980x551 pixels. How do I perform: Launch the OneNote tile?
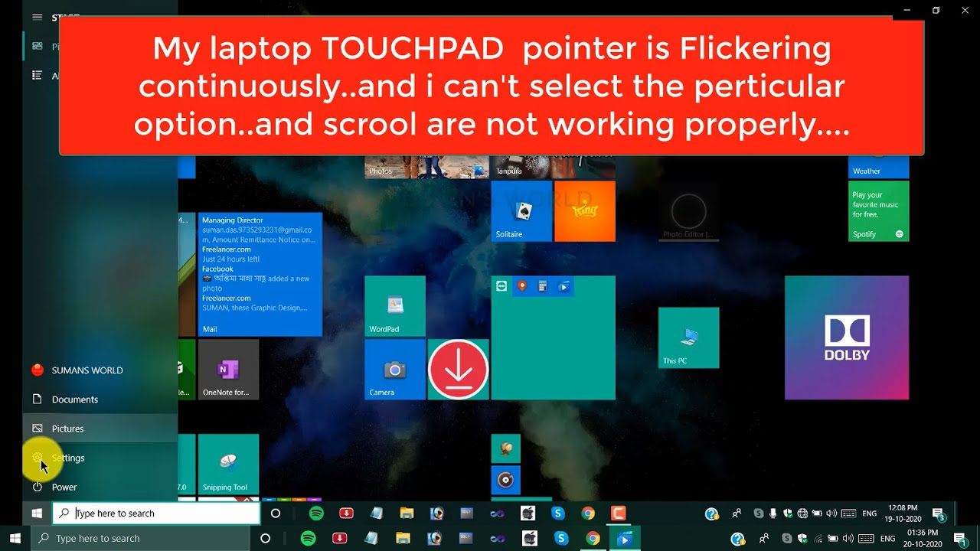pos(228,370)
